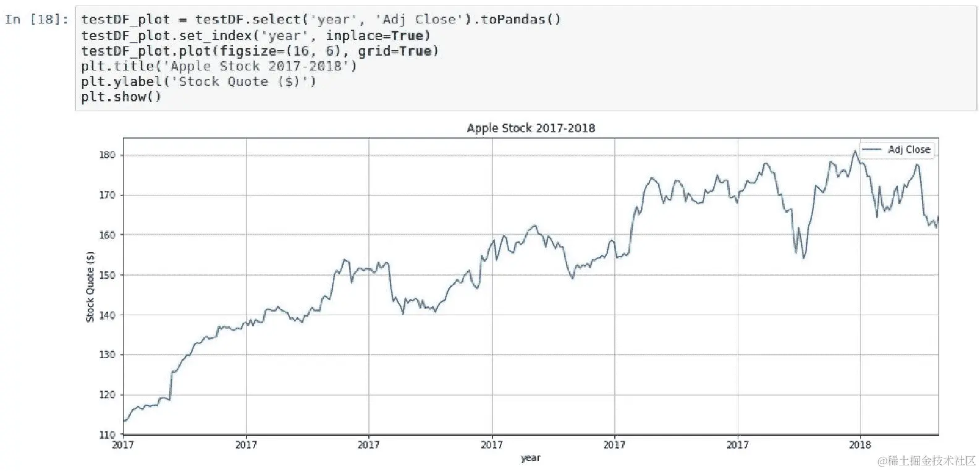This screenshot has width=980, height=471.
Task: Click the 170 y-axis tick label
Action: [x=108, y=195]
